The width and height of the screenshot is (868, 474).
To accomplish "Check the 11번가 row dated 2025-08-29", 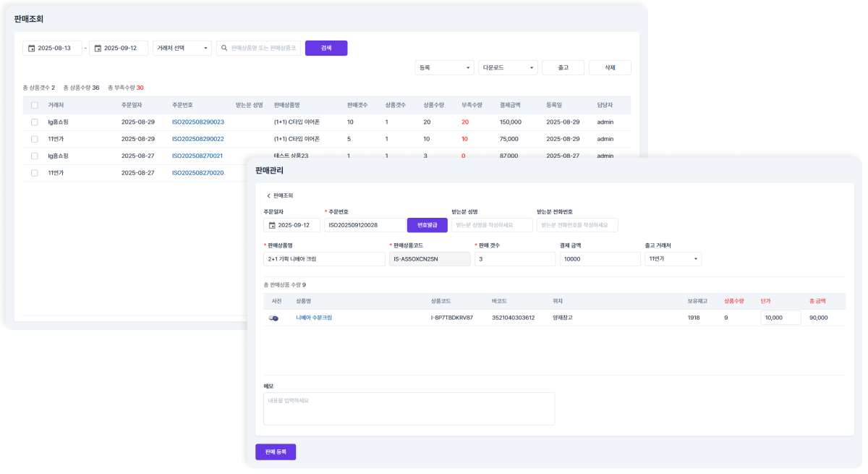I will point(34,139).
